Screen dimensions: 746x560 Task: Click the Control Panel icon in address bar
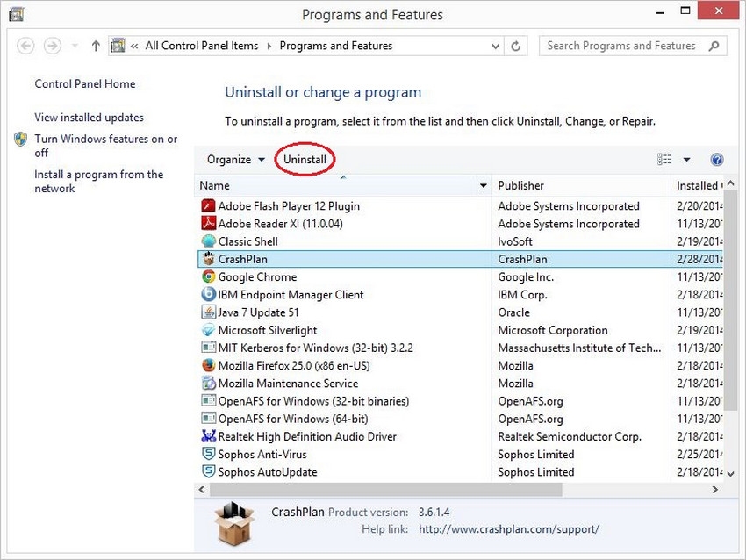point(118,46)
